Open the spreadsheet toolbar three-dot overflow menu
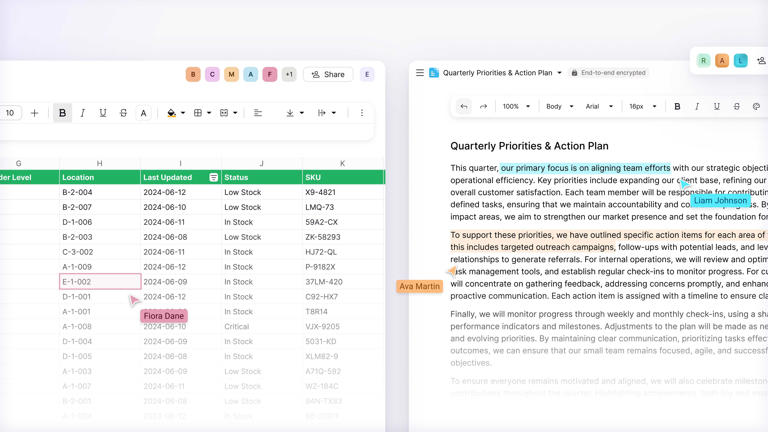Screen dimensions: 768x432 pyautogui.click(x=362, y=113)
